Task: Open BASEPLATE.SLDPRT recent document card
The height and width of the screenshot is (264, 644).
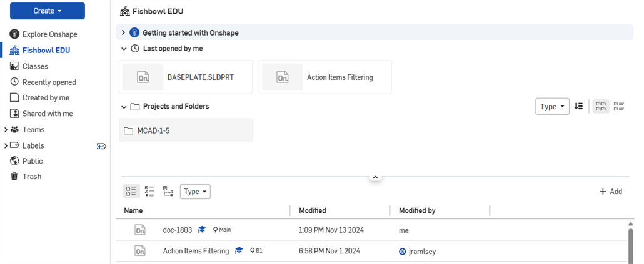Action: tap(186, 77)
